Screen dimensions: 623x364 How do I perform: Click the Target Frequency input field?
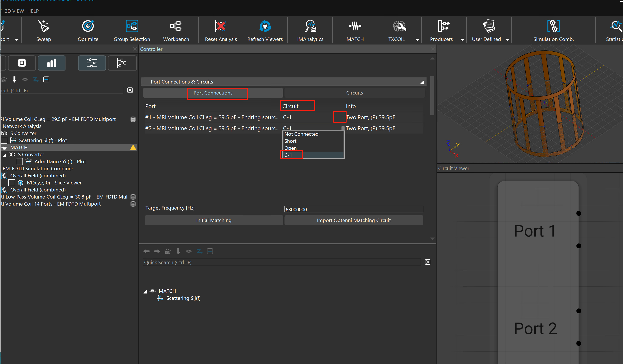(354, 209)
